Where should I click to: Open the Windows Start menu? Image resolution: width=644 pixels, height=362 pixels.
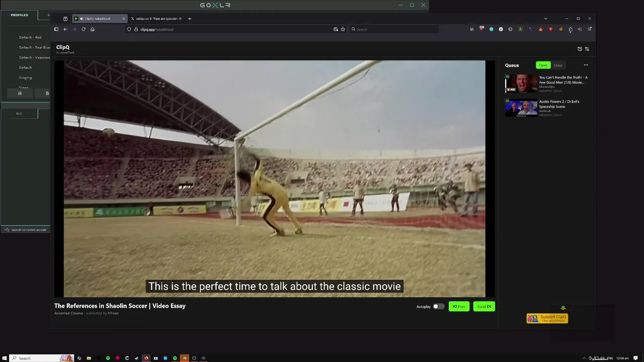pos(5,358)
